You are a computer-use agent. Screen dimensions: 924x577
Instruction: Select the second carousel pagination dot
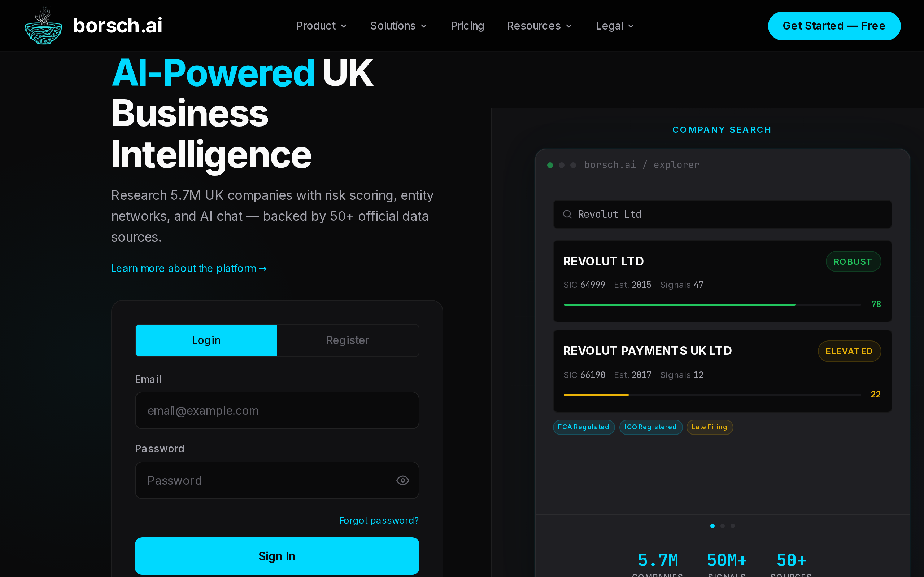click(x=722, y=526)
